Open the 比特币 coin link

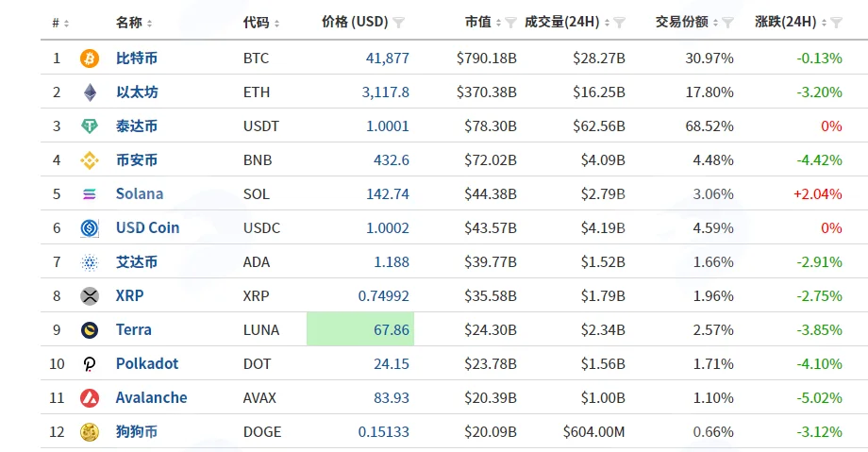coord(137,59)
